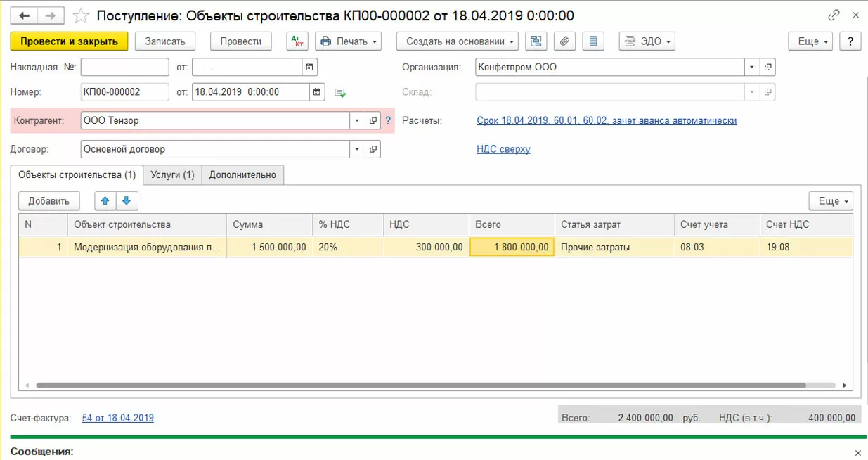Show Дт/Кт postings icon
868x460 pixels.
click(x=298, y=41)
